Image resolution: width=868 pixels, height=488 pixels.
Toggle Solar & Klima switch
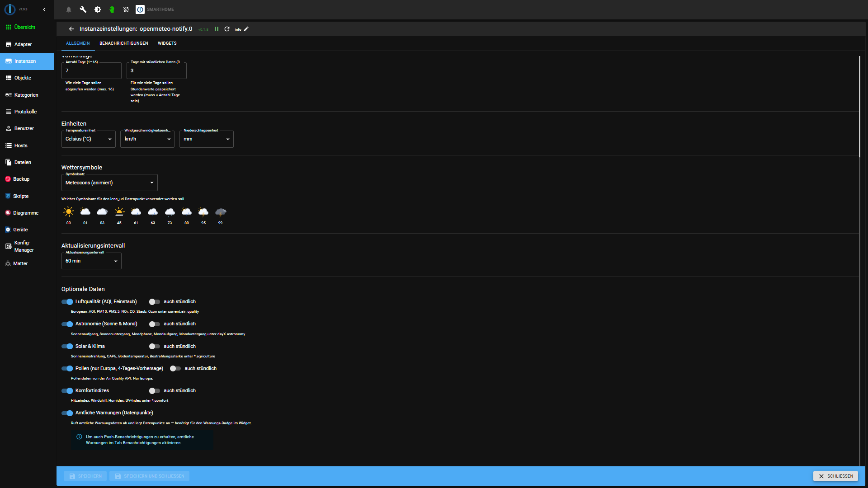(x=67, y=347)
